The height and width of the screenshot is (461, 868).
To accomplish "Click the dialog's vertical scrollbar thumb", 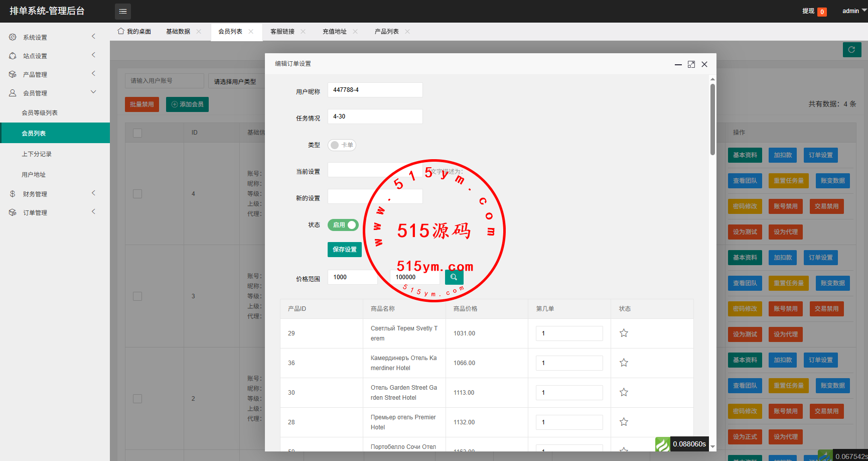I will click(x=712, y=120).
